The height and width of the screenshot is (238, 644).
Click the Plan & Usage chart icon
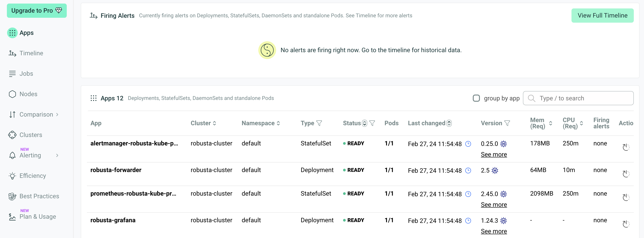[12, 217]
